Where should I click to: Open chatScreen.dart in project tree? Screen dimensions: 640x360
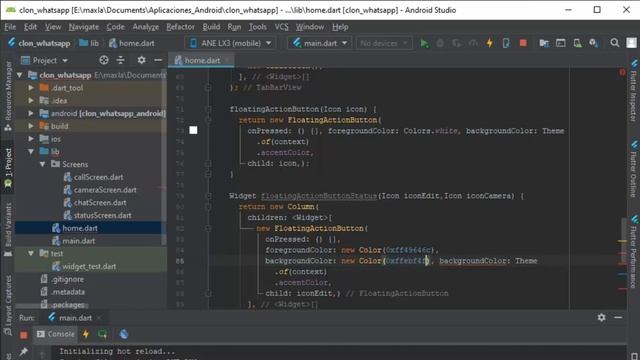coord(100,202)
